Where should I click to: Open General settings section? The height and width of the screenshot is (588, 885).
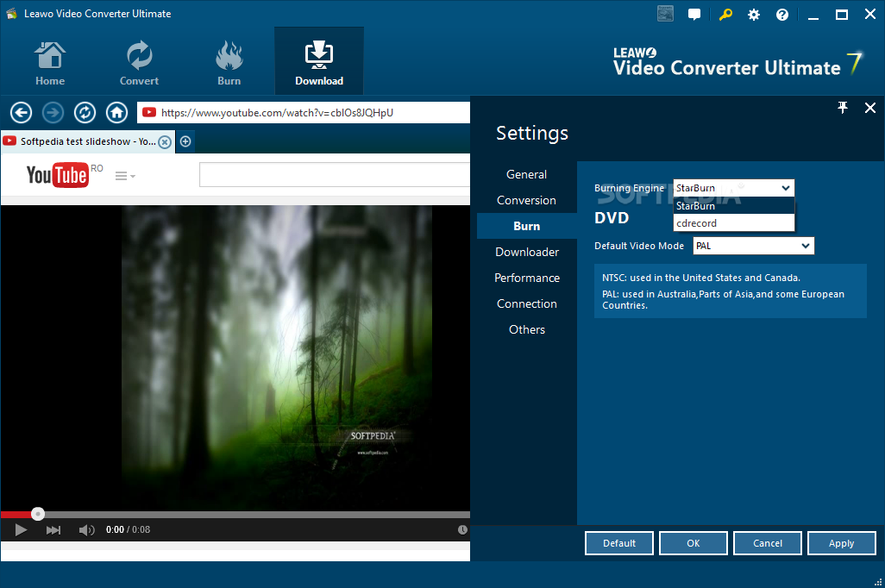point(526,174)
